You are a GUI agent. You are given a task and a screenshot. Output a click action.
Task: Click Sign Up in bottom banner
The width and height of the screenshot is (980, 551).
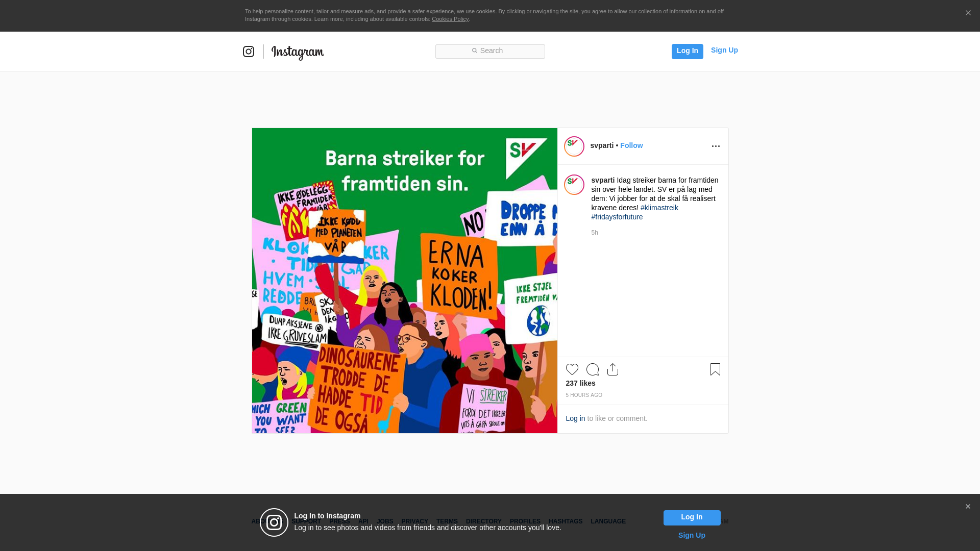tap(692, 535)
